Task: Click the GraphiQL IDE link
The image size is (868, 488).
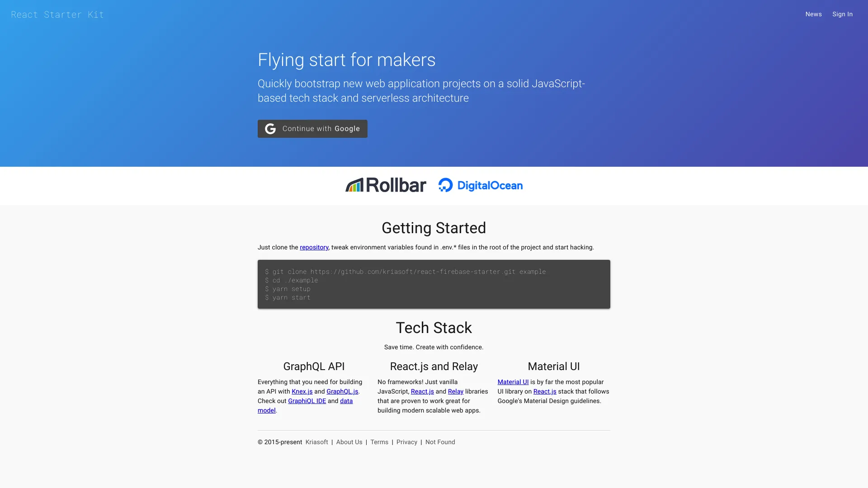Action: pos(307,400)
